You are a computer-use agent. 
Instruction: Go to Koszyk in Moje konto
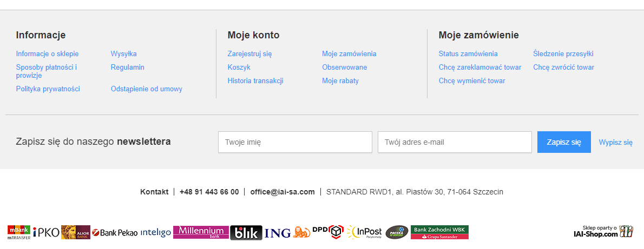239,68
